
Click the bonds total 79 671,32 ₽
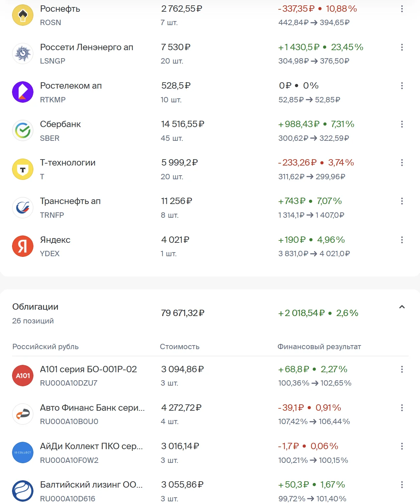pos(183,313)
